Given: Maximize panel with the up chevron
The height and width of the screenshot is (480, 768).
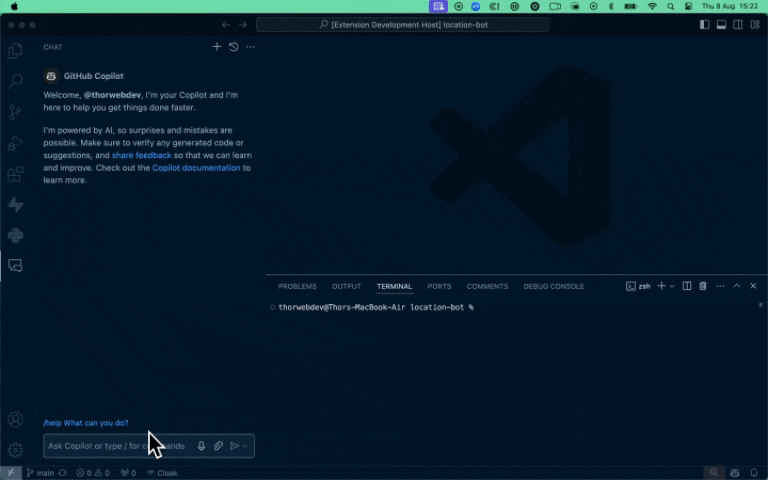Looking at the screenshot, I should 737,286.
